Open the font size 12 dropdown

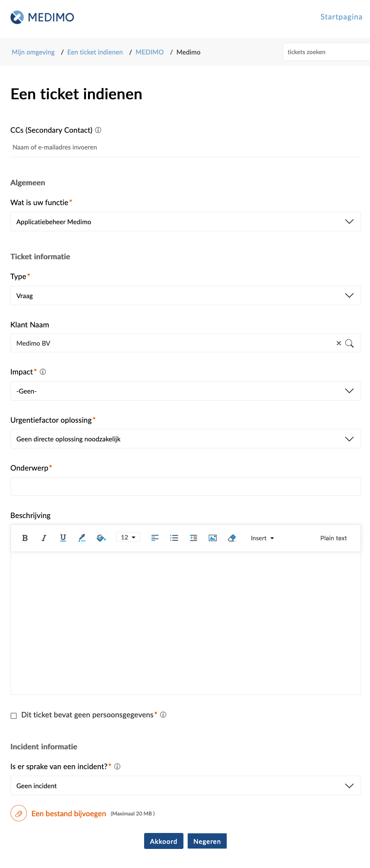pos(128,538)
